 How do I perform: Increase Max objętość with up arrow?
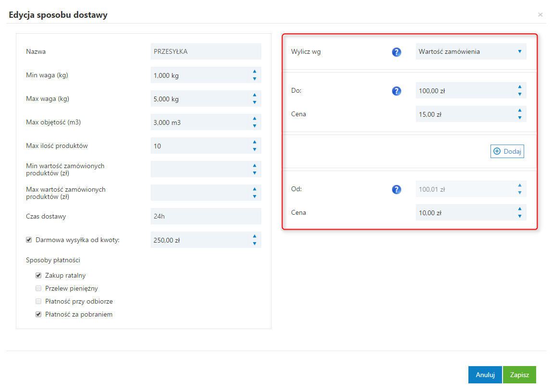tap(255, 119)
